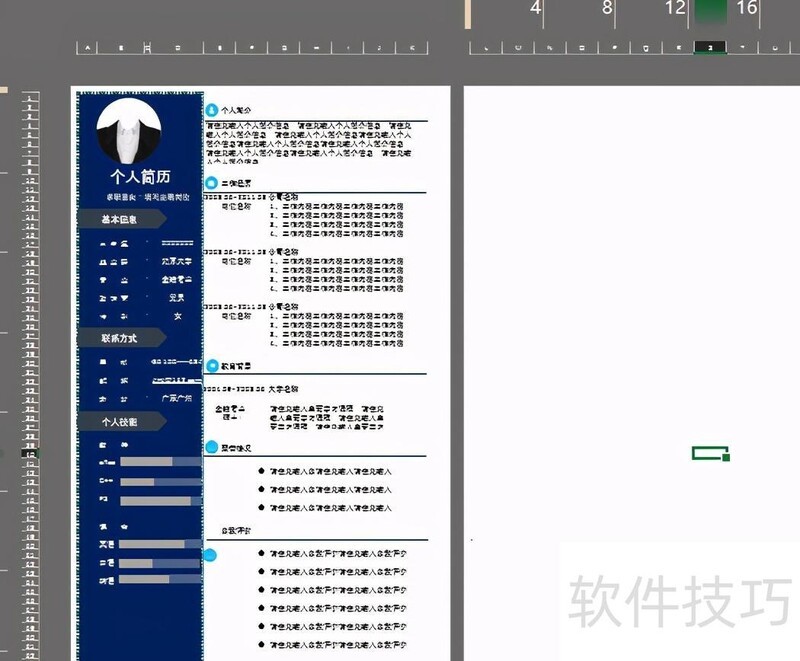800x661 pixels.
Task: Click the 金融专业 value in basic info
Action: 177,280
